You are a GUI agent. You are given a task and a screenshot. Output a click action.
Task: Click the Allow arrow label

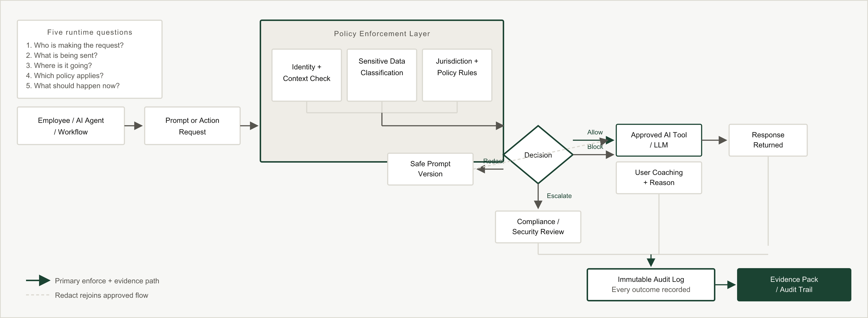pos(595,132)
